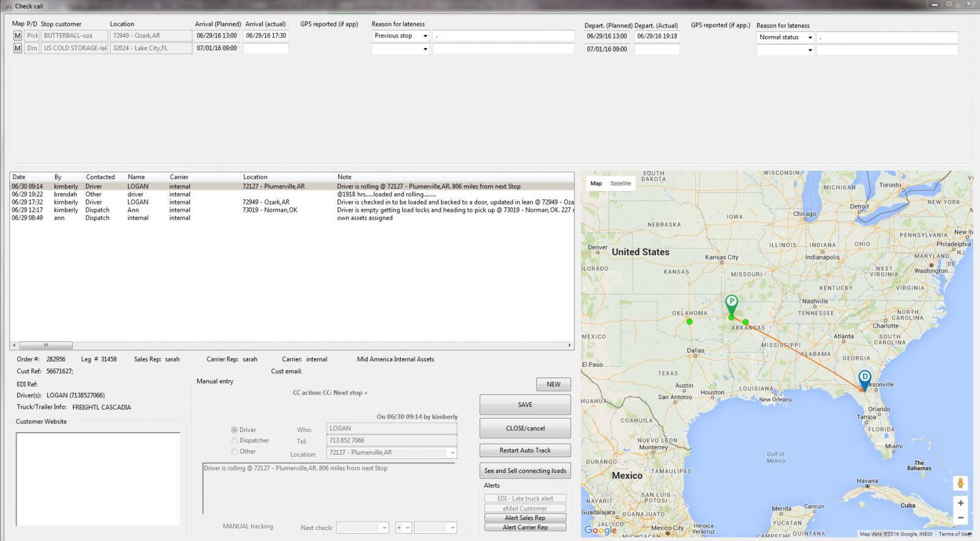This screenshot has height=541, width=980.
Task: Click the green tracking dot in Oklahoma
Action: (690, 321)
